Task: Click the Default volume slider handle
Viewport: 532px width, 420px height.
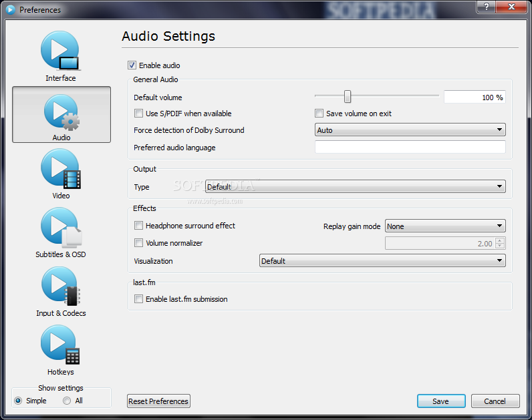Action: [348, 96]
